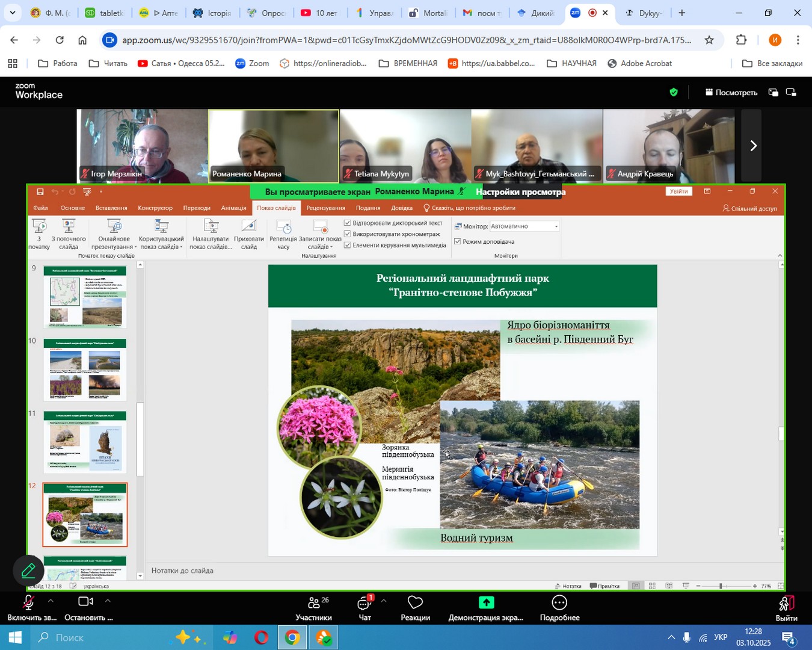Show next participants with right arrow
The height and width of the screenshot is (650, 812).
point(753,146)
